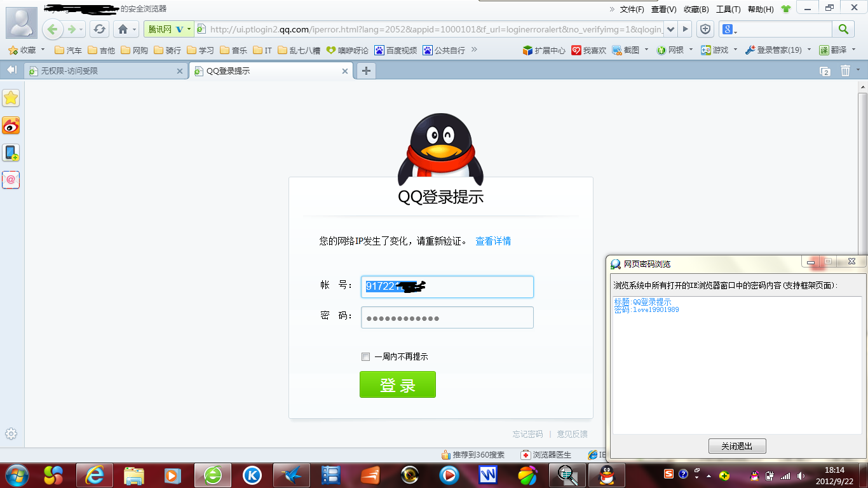The height and width of the screenshot is (488, 868).
Task: Click the 意见反馈 link
Action: [x=573, y=434]
